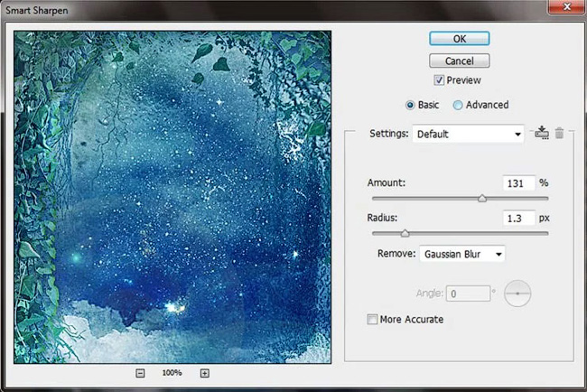Image resolution: width=587 pixels, height=392 pixels.
Task: Open the Remove Gaussian Blur dropdown
Action: pyautogui.click(x=462, y=254)
